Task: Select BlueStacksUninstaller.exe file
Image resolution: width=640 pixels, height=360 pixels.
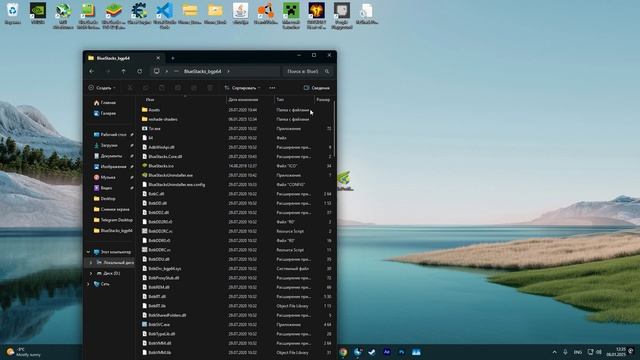Action: pyautogui.click(x=236, y=175)
